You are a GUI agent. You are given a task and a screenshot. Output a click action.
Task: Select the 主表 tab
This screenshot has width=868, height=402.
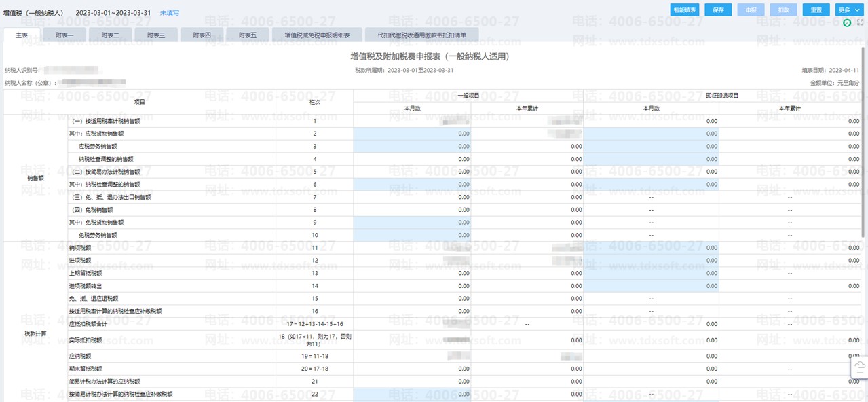coord(21,35)
